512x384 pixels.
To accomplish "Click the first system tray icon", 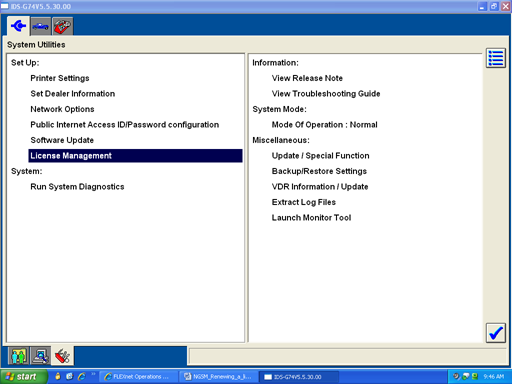I will 456,377.
